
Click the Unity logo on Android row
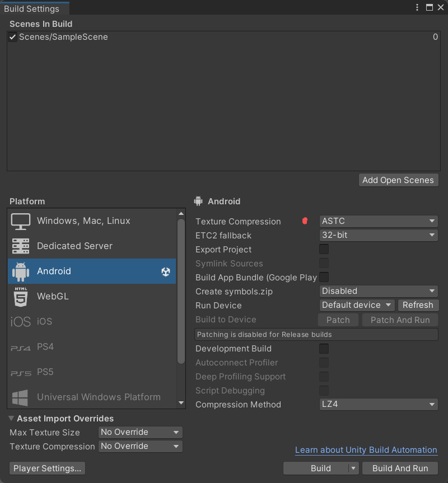(166, 271)
